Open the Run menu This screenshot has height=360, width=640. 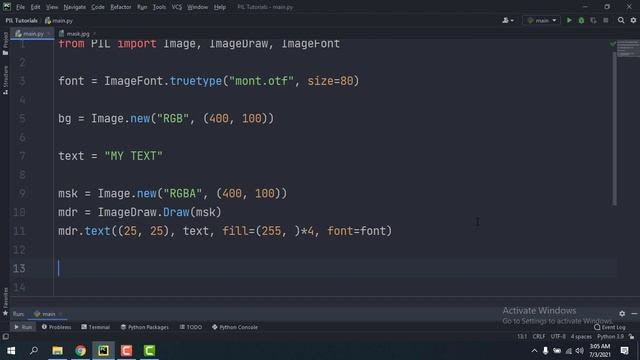[x=142, y=7]
